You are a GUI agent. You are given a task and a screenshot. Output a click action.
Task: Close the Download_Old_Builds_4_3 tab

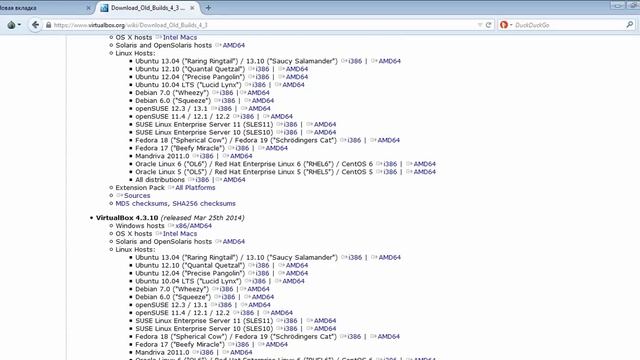(x=192, y=8)
